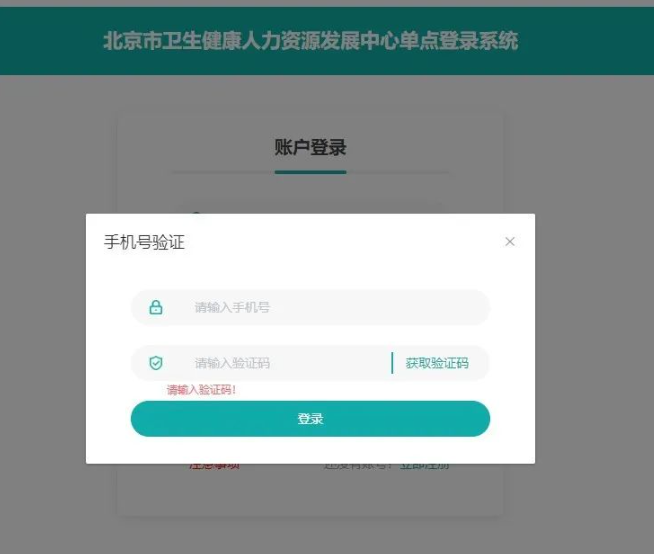Click the teal 登录 button
Viewport: 654px width, 554px height.
tap(310, 418)
